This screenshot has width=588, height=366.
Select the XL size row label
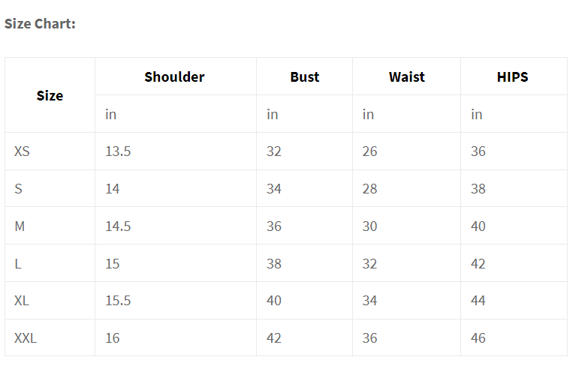(22, 301)
